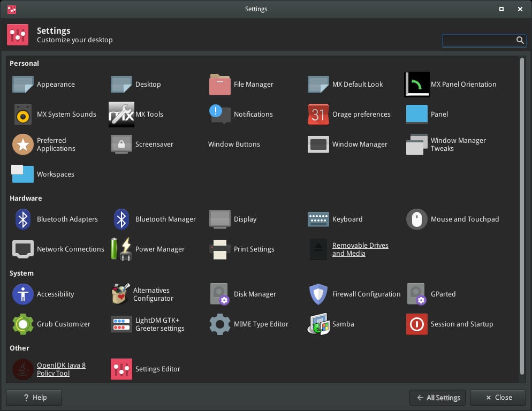Open Session and Startup settings

pyautogui.click(x=461, y=324)
